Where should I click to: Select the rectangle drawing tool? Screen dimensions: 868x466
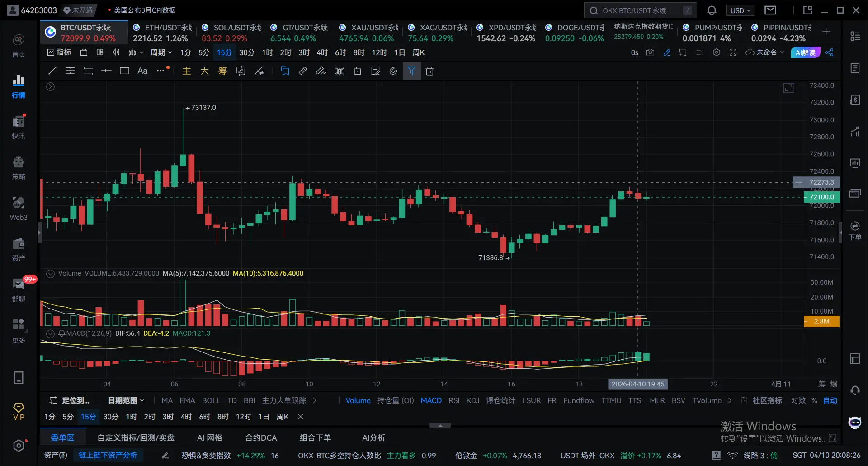click(x=124, y=71)
